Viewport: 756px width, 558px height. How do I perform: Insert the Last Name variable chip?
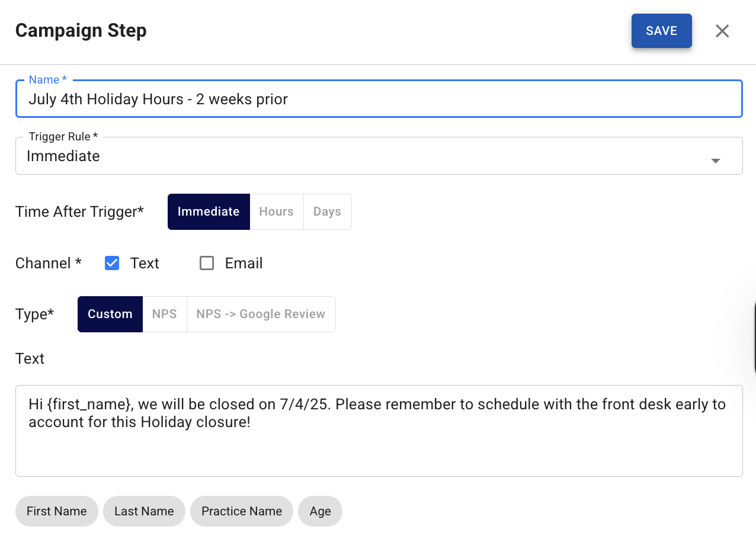coord(144,511)
